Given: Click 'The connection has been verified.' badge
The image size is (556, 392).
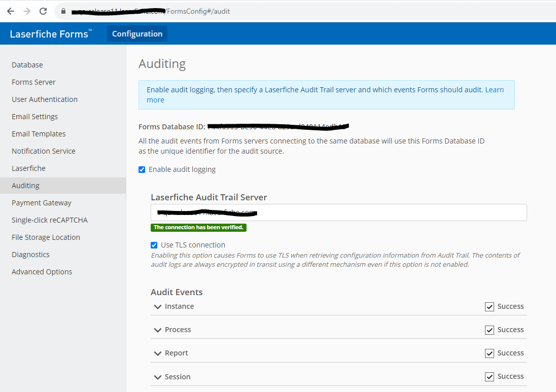Looking at the screenshot, I should point(198,228).
